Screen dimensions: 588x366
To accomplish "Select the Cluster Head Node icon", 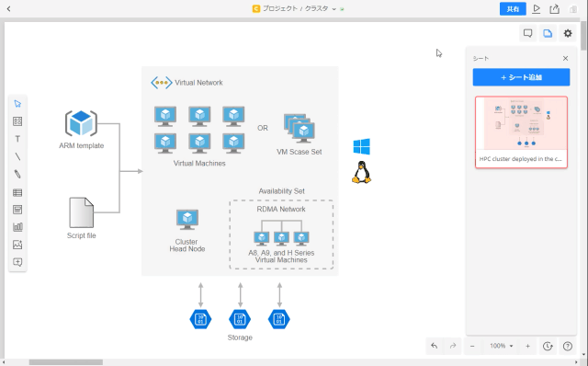I will click(187, 220).
